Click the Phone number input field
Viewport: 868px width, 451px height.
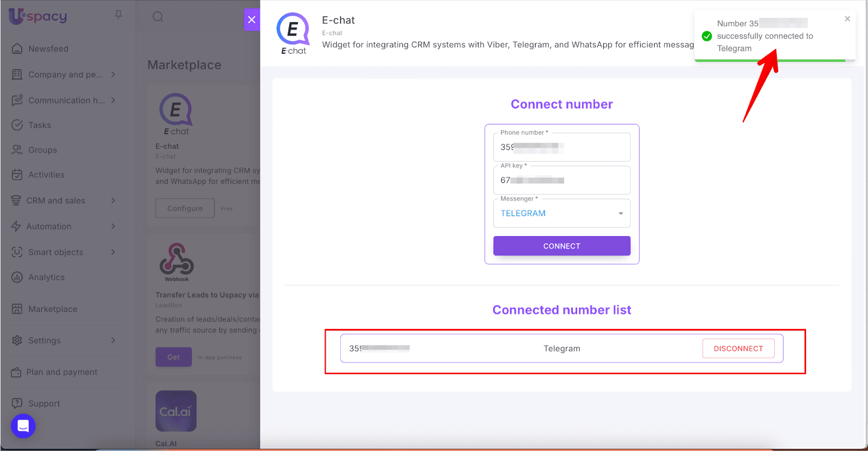561,147
